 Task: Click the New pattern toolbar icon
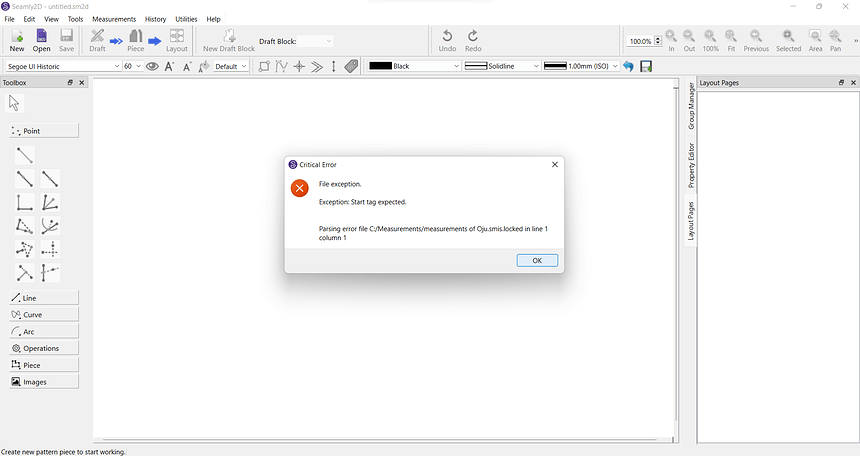[x=17, y=36]
